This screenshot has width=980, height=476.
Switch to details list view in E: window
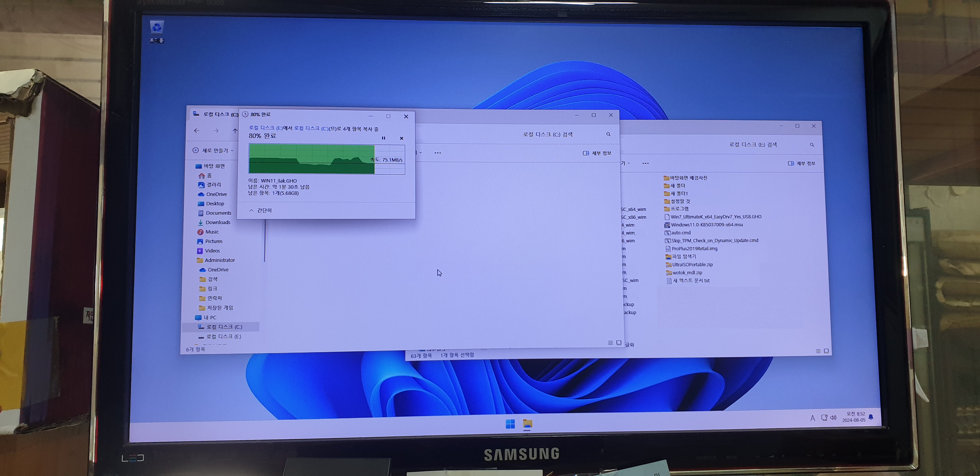click(x=818, y=351)
